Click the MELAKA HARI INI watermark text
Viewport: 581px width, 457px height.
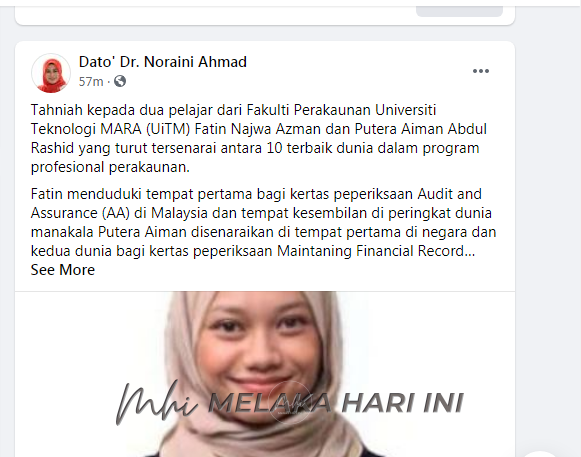pyautogui.click(x=335, y=403)
